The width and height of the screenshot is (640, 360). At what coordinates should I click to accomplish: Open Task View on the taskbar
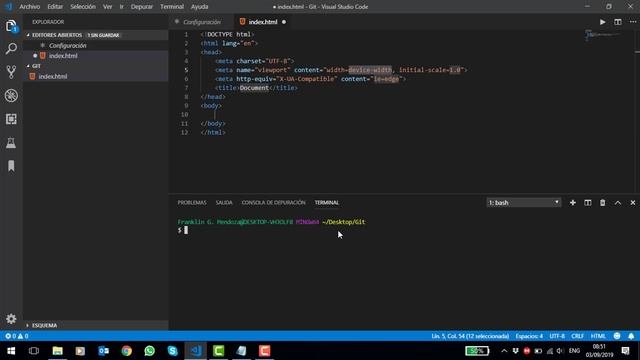pyautogui.click(x=34, y=351)
